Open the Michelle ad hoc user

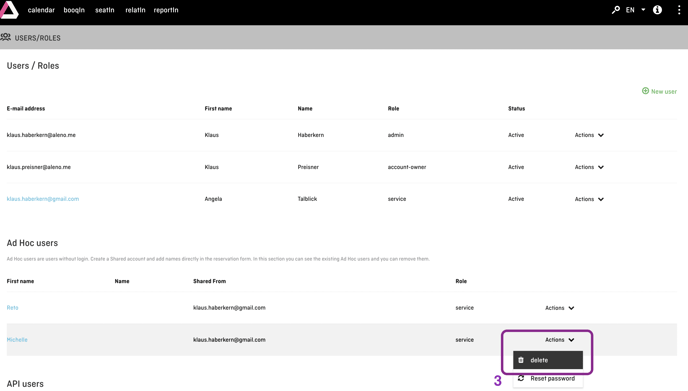pyautogui.click(x=17, y=340)
